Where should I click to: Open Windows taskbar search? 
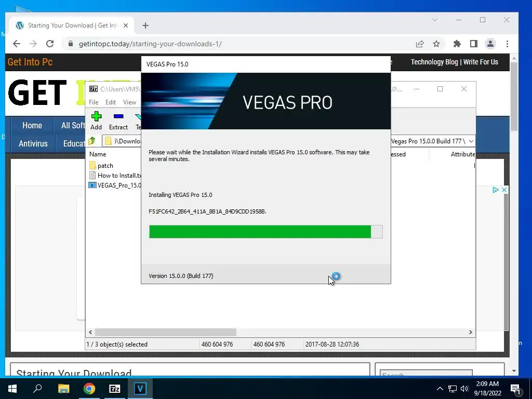point(37,389)
